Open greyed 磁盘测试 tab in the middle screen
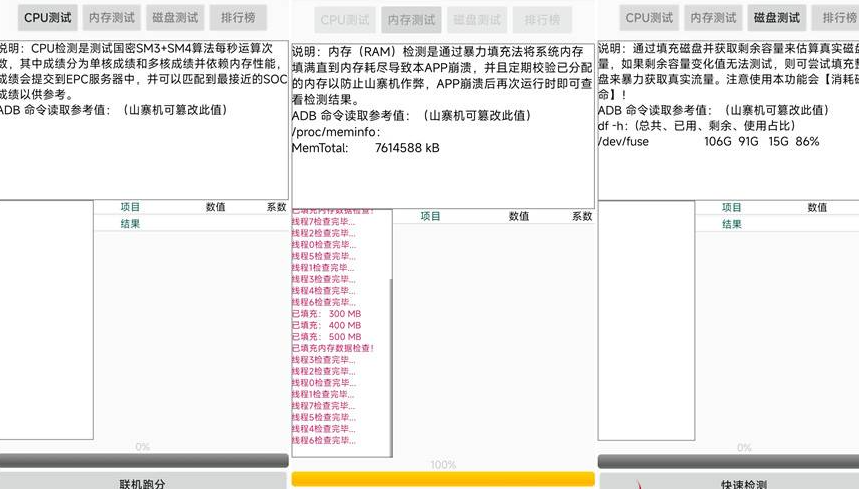859x489 pixels. [477, 20]
